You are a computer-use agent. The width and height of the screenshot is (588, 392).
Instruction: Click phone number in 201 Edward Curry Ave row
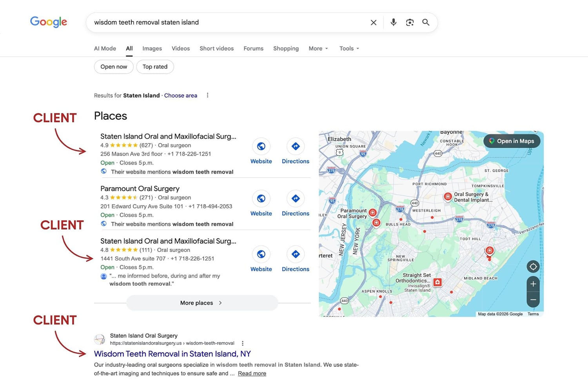click(211, 206)
